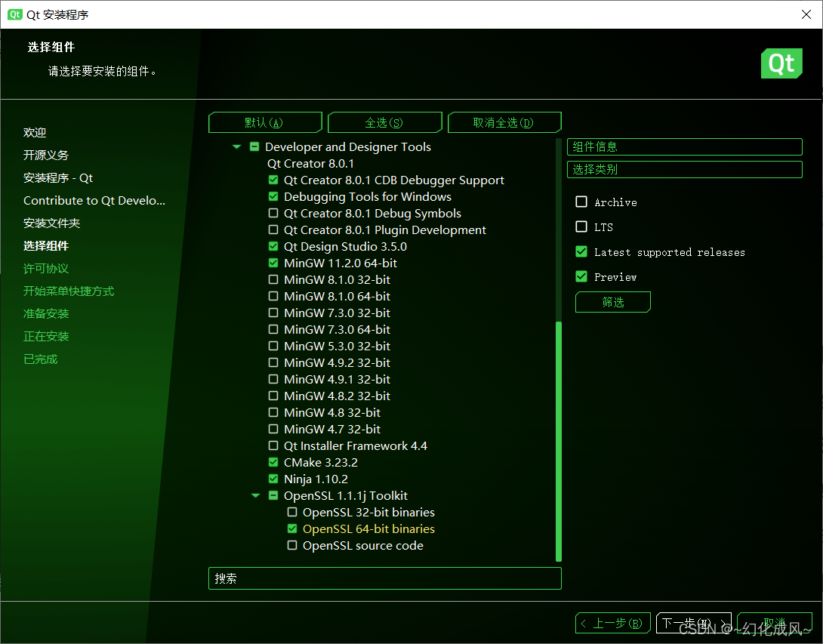823x644 pixels.
Task: Expand the 组件信息 panel header
Action: (x=684, y=147)
